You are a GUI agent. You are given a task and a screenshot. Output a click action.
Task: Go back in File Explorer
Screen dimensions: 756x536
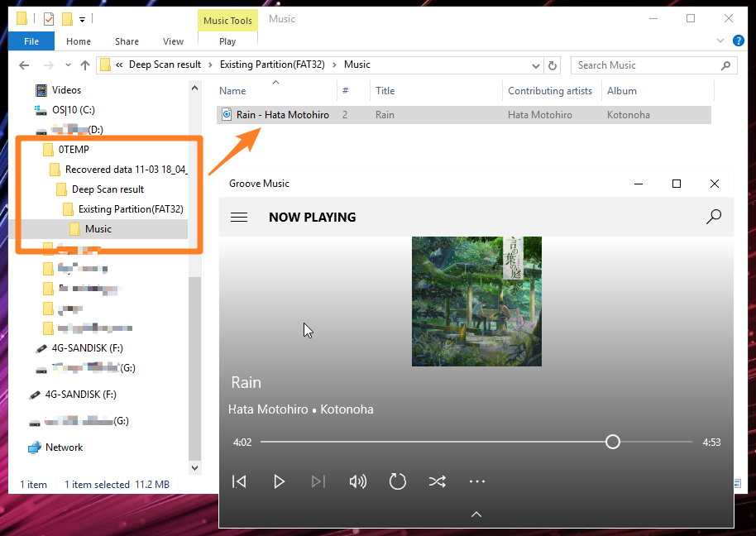pyautogui.click(x=24, y=65)
